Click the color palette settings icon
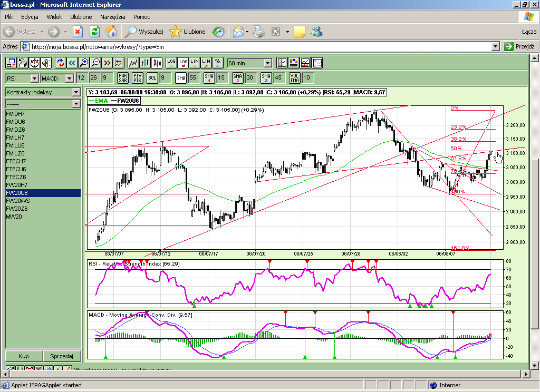 pyautogui.click(x=294, y=63)
